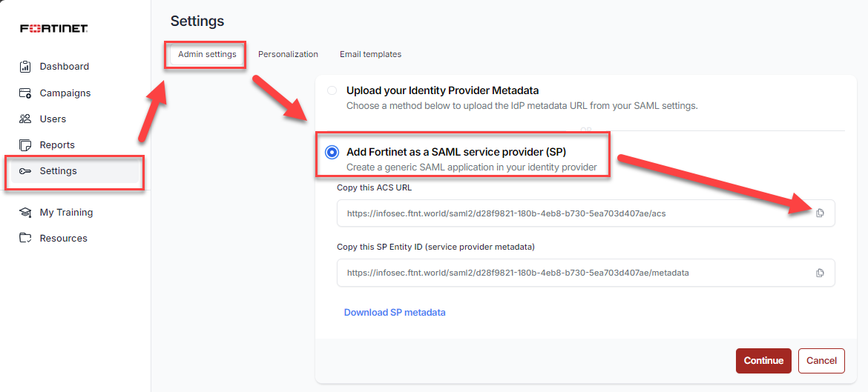Click the SP Entity ID metadata URL field
868x392 pixels.
[585, 273]
